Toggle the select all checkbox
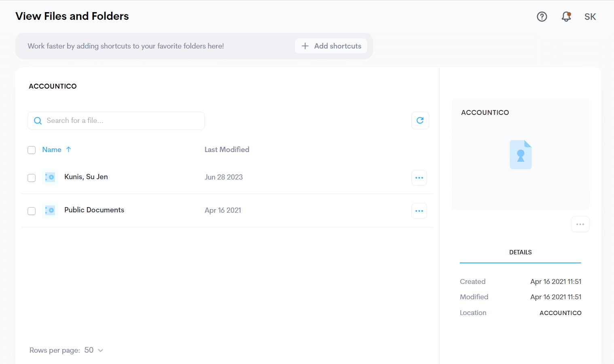The image size is (614, 364). click(x=32, y=150)
